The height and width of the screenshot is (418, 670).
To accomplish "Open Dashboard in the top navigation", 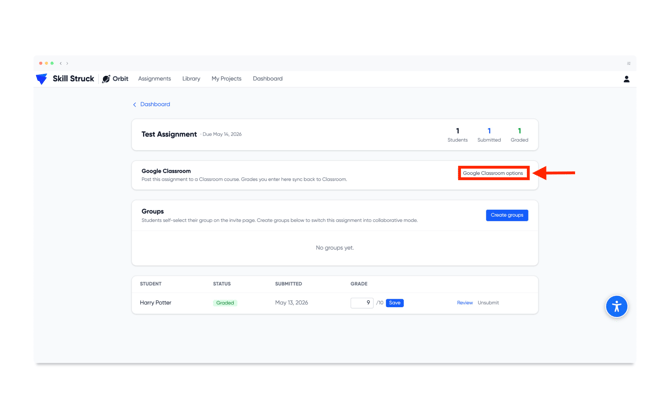I will tap(267, 79).
